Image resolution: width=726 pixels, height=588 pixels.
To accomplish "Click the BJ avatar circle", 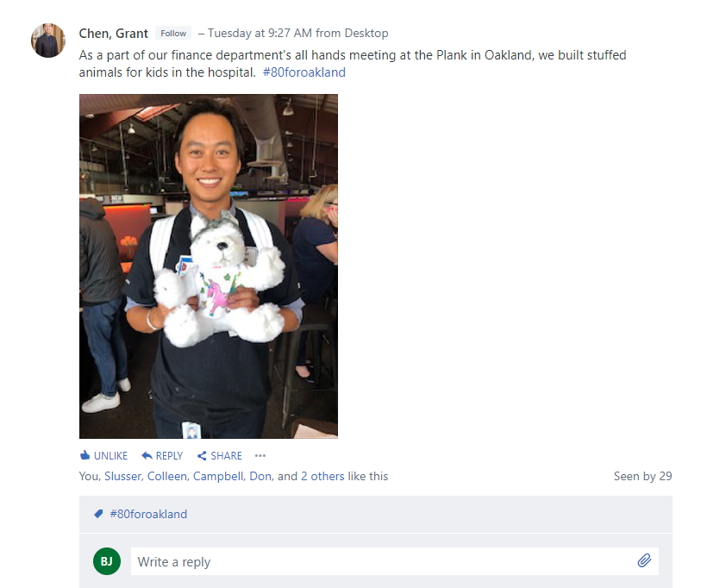I will point(107,561).
